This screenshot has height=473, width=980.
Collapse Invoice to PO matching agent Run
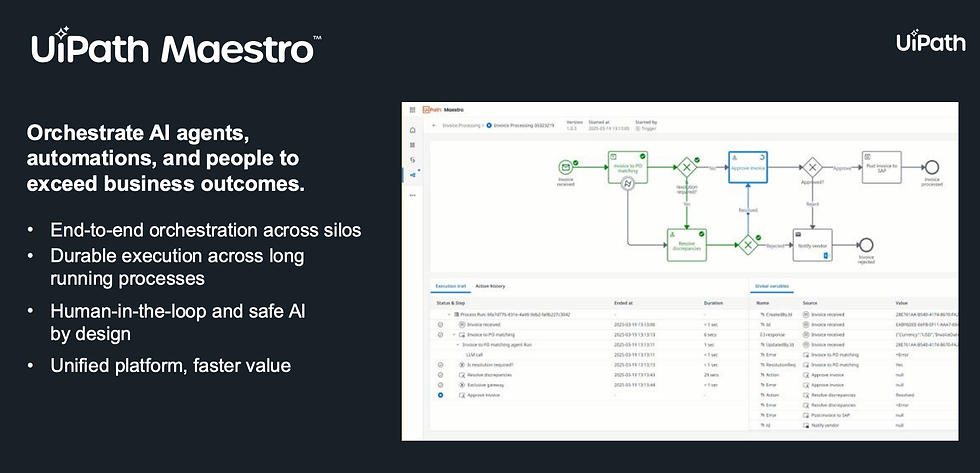pos(458,345)
